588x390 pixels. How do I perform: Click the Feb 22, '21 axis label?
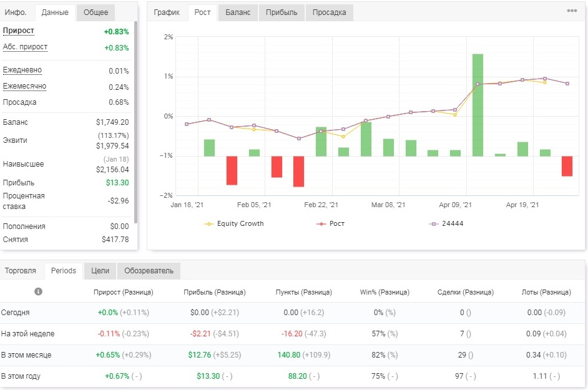point(321,205)
